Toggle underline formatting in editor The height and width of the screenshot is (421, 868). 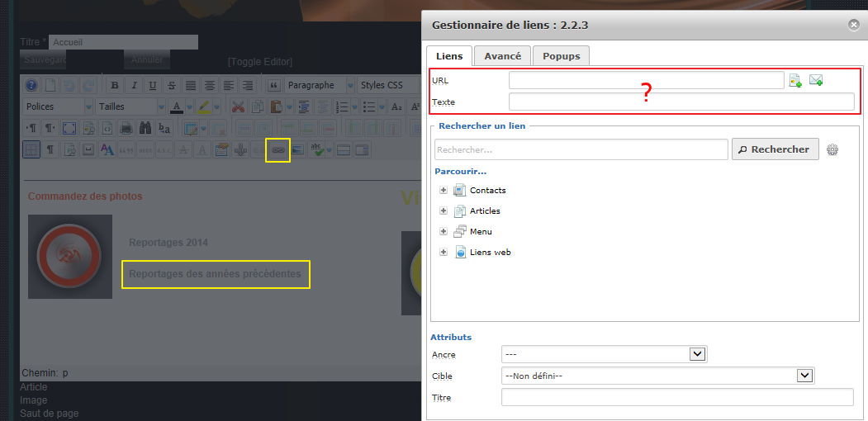(x=153, y=85)
